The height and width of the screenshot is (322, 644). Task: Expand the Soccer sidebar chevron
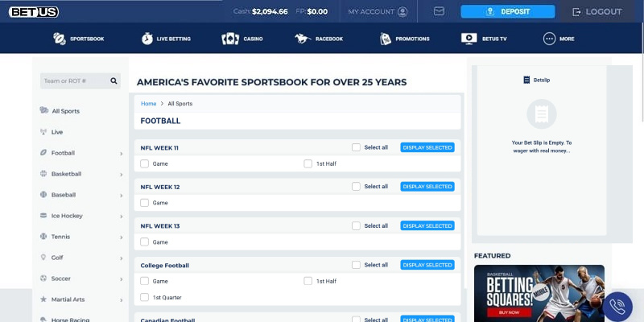(122, 279)
